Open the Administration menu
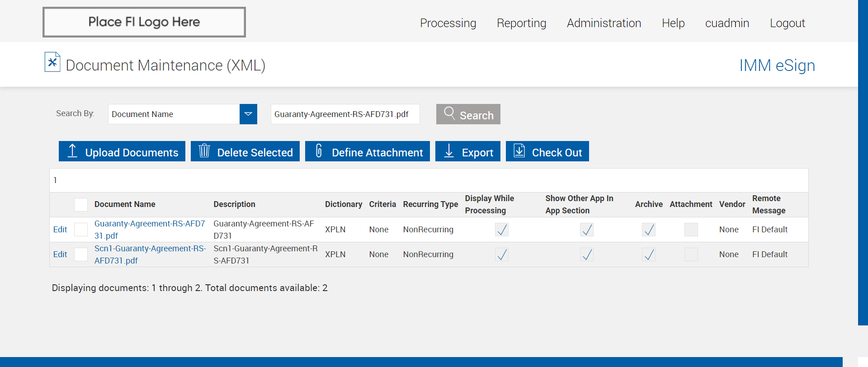This screenshot has height=367, width=868. point(604,23)
